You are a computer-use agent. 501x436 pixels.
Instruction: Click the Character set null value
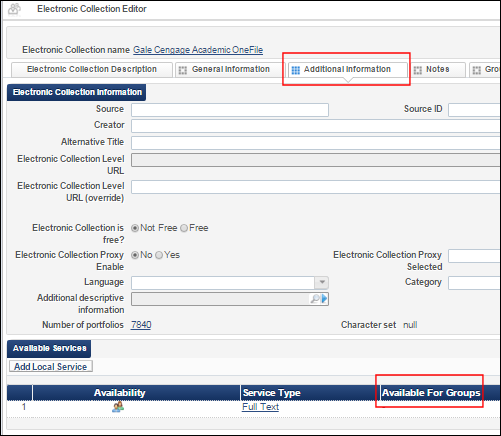pos(410,325)
